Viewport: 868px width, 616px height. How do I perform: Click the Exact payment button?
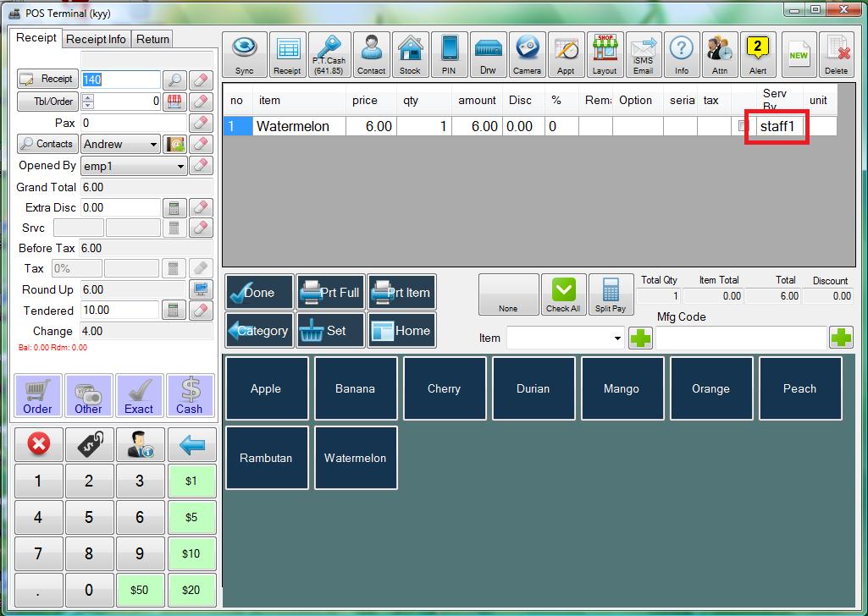click(139, 396)
